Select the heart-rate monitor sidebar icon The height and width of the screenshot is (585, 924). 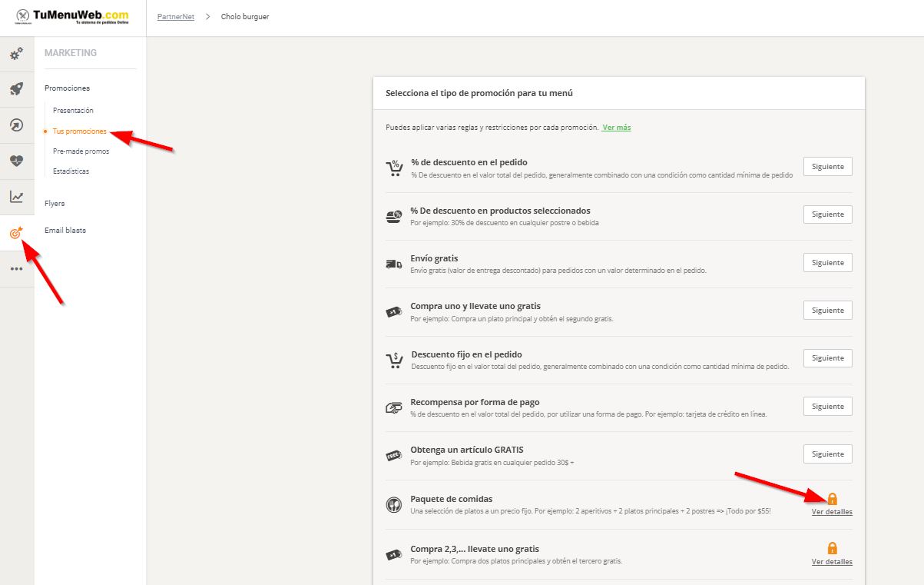pyautogui.click(x=16, y=161)
